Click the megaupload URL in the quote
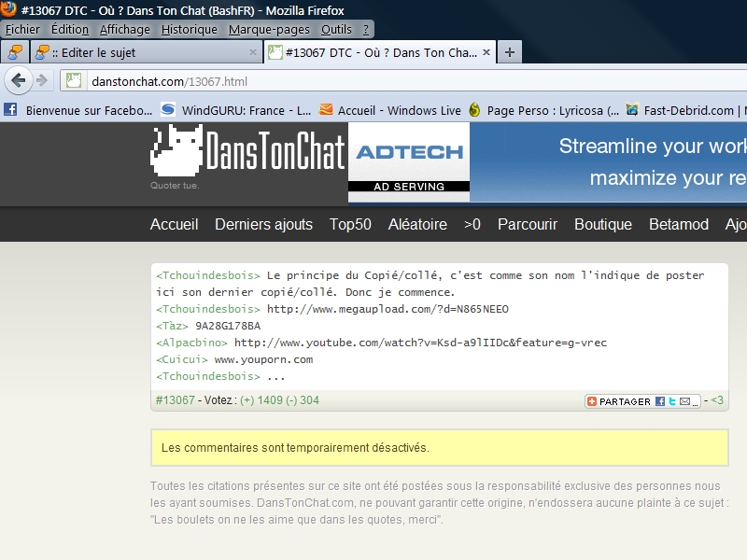The image size is (747, 560). point(388,309)
